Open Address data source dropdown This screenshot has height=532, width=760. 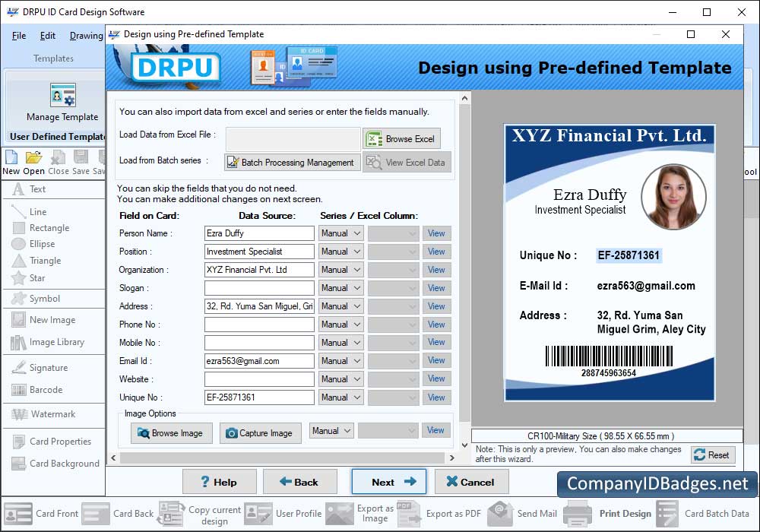tap(340, 307)
